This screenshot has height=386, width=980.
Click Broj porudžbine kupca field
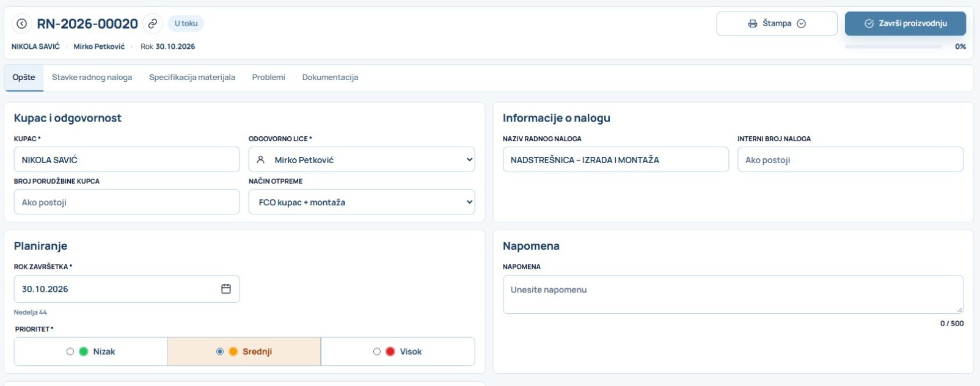(x=127, y=202)
